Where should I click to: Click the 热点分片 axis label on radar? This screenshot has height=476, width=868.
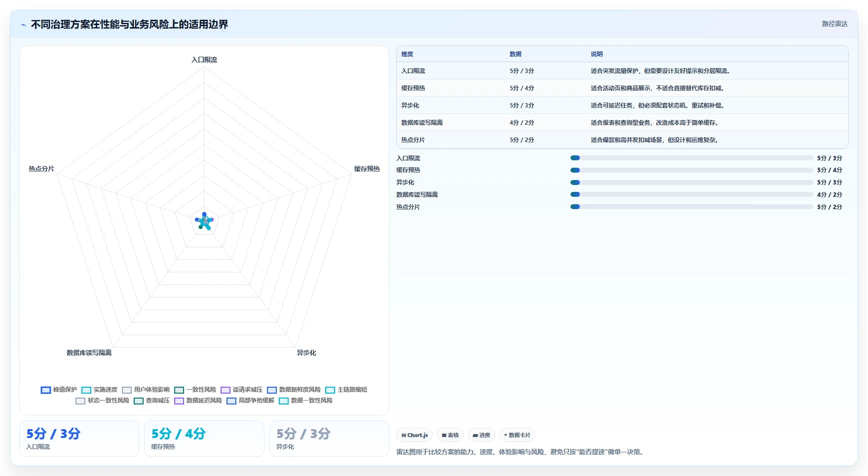point(41,169)
